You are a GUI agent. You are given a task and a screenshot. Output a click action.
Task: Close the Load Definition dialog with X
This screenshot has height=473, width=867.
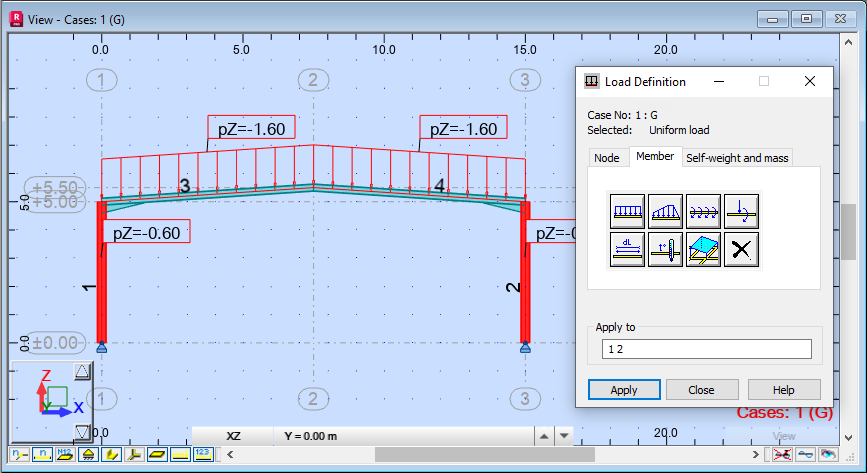tap(810, 81)
